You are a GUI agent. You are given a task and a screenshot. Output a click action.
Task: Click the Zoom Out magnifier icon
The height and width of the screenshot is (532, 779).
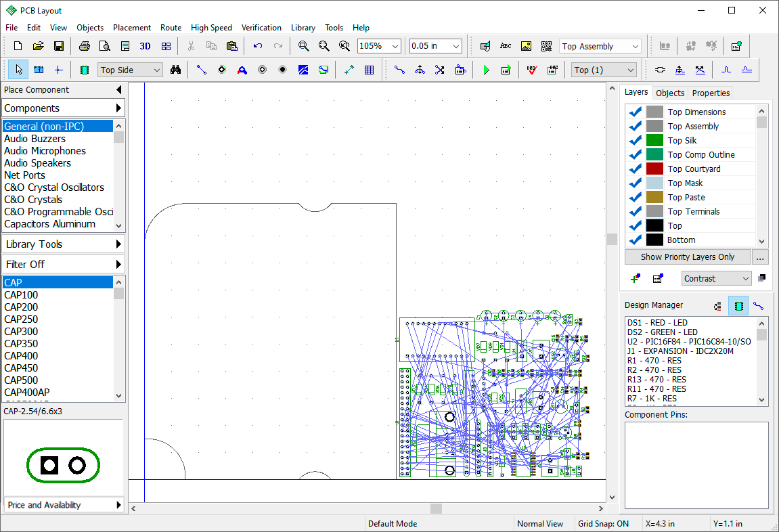click(x=324, y=46)
